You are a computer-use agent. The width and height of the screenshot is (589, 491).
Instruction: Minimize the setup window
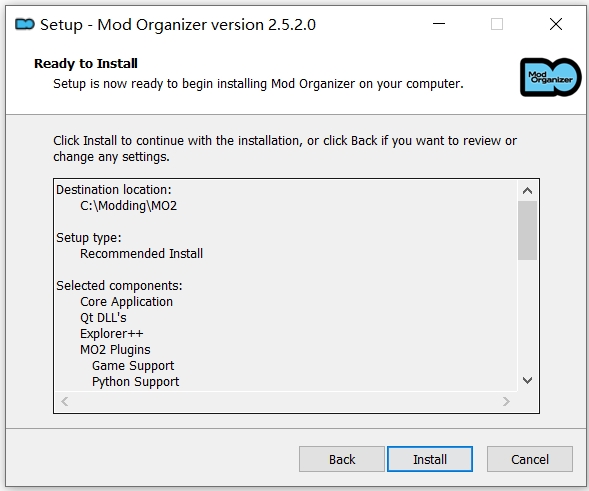coord(439,24)
